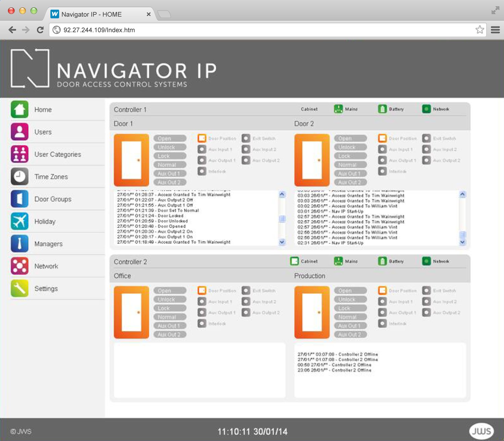The width and height of the screenshot is (504, 441).
Task: Click the Door 2 log scroll-down arrow
Action: pyautogui.click(x=463, y=242)
